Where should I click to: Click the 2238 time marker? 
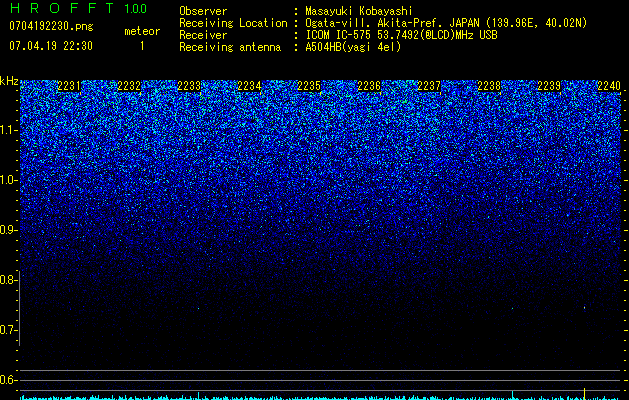[x=489, y=86]
